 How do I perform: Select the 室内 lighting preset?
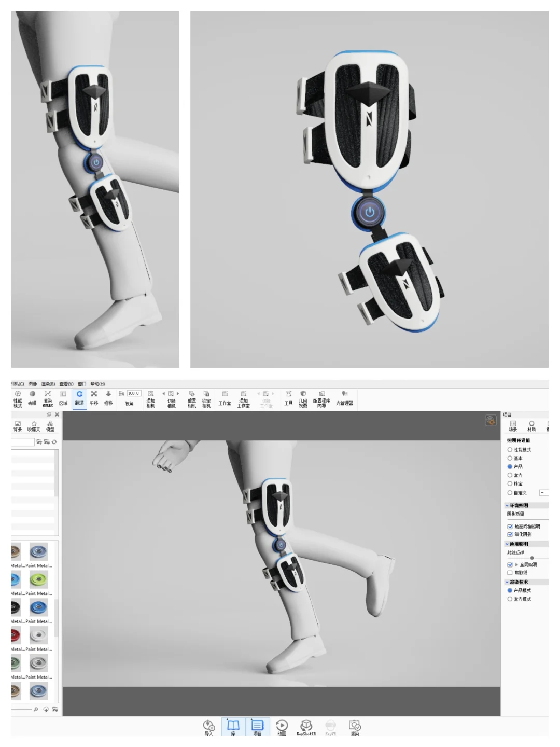point(510,475)
